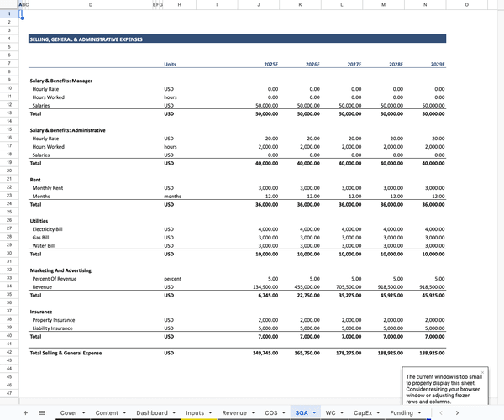Switch to the Dashboard sheet tab
This screenshot has height=420, width=504.
[151, 413]
